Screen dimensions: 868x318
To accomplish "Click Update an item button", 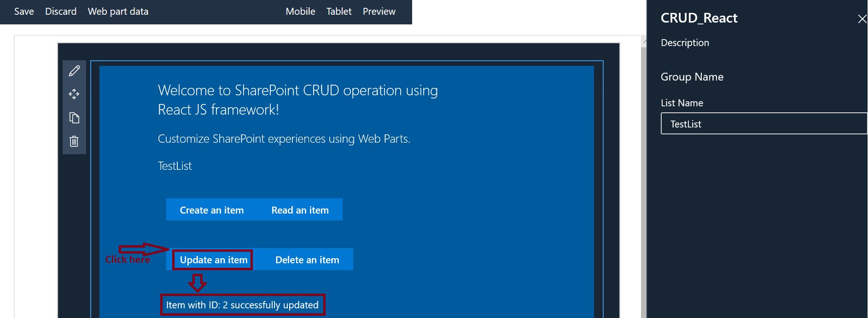I will pos(213,260).
